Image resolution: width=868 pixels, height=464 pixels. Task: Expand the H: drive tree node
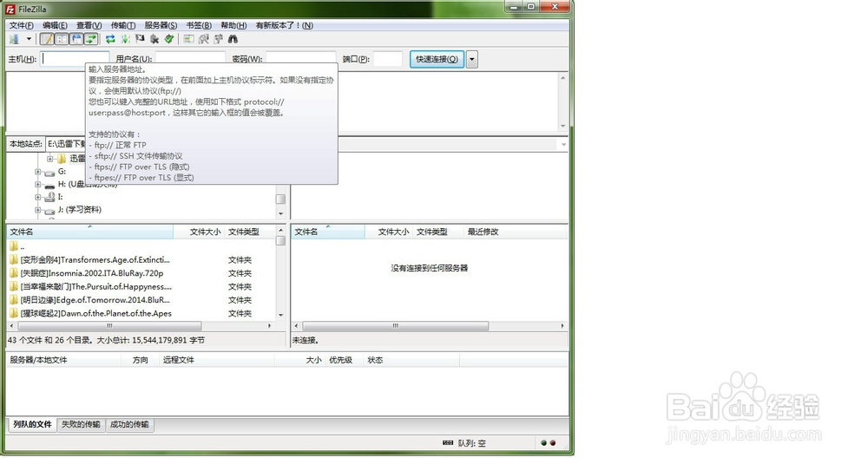[x=37, y=184]
